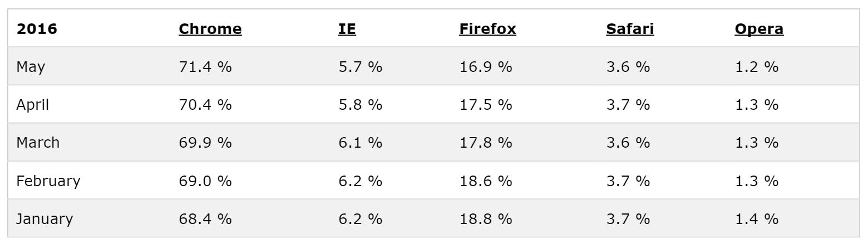Viewport: 868px width, 248px height.
Task: Select the May row label
Action: tap(31, 67)
